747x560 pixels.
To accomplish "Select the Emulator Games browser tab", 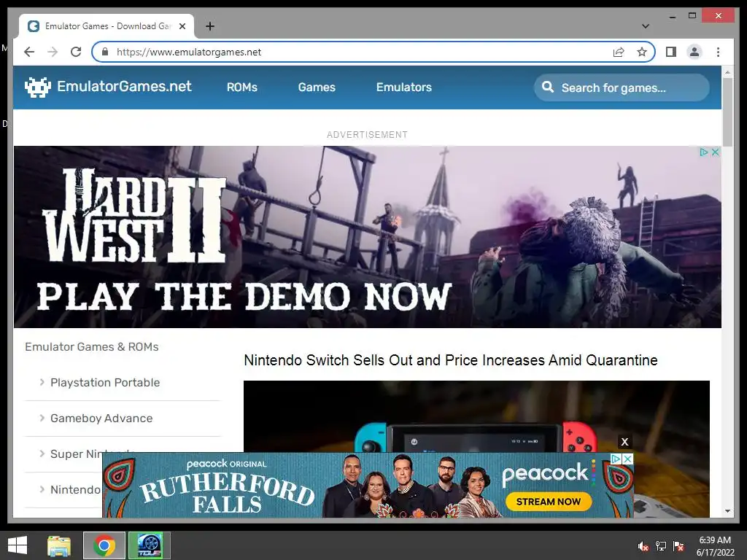I will point(107,26).
